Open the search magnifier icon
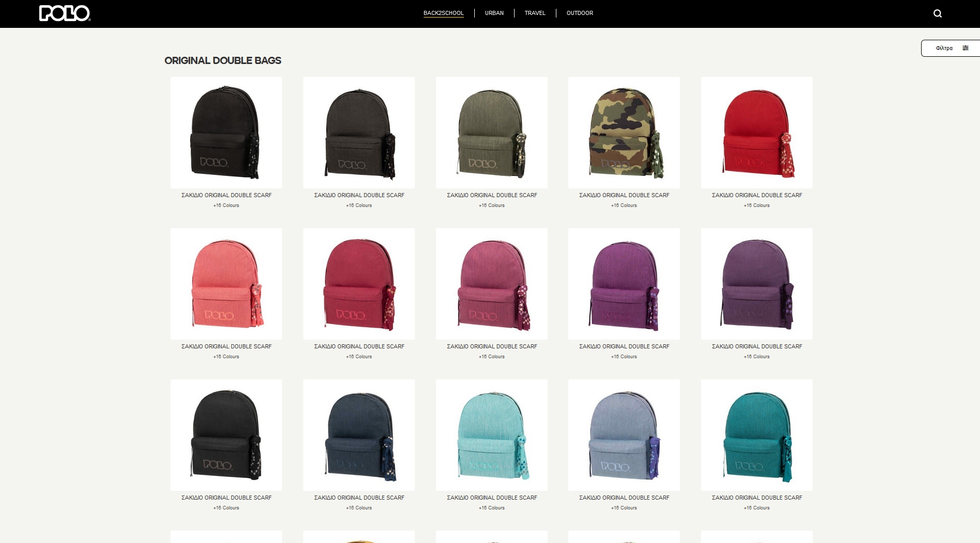 938,14
